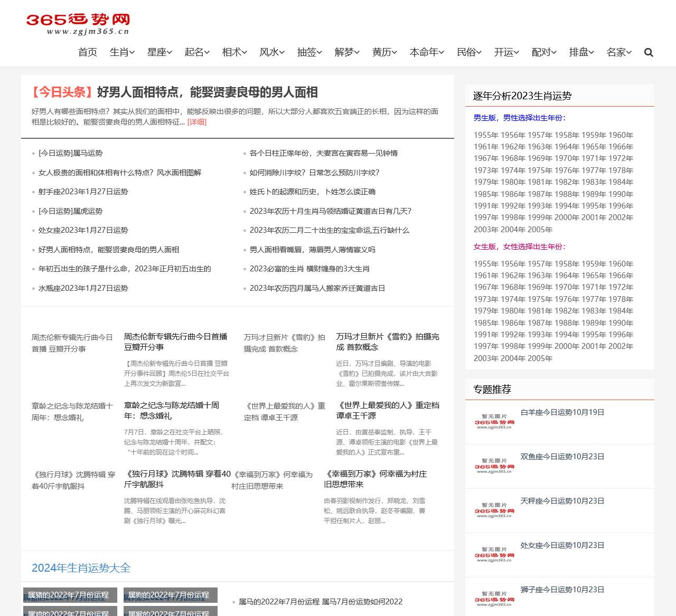
Task: Open 万玛才旦新片《雪豹》 article title
Action: tap(388, 342)
